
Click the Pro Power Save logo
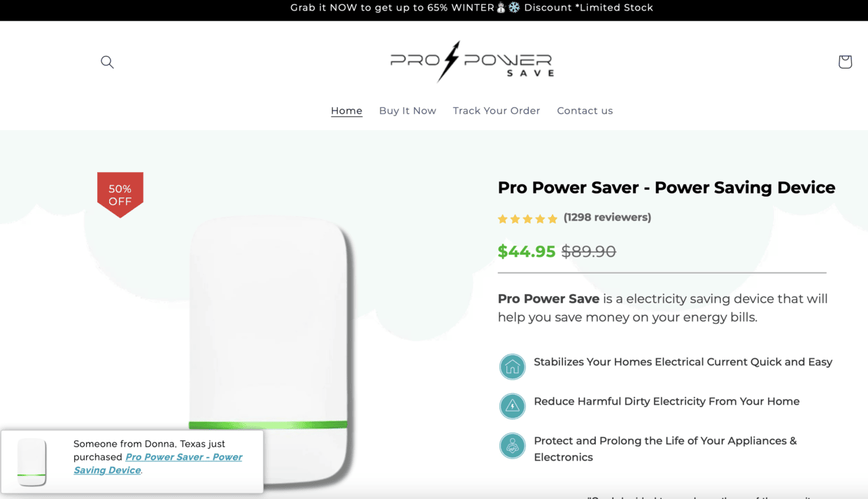click(x=472, y=62)
